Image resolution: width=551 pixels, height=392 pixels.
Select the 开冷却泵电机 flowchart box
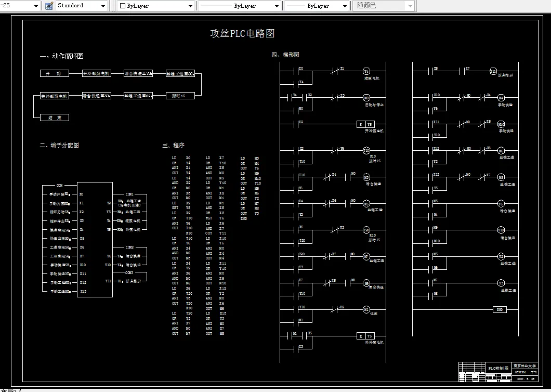97,73
